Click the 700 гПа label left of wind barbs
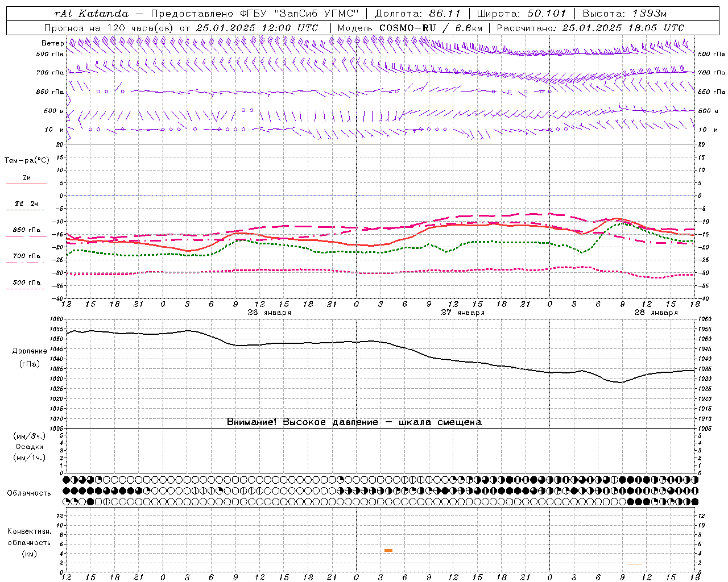This screenshot has height=582, width=728. [x=50, y=73]
